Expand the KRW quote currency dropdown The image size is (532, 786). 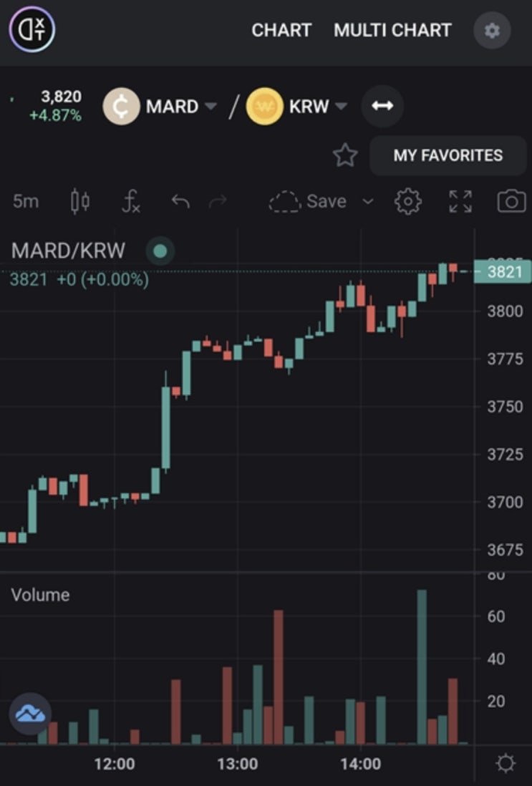click(341, 106)
